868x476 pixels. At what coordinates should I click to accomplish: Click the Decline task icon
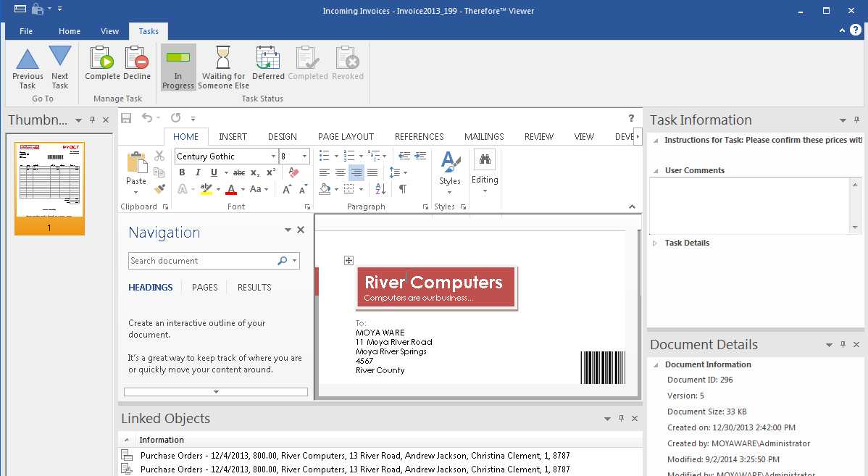click(136, 59)
